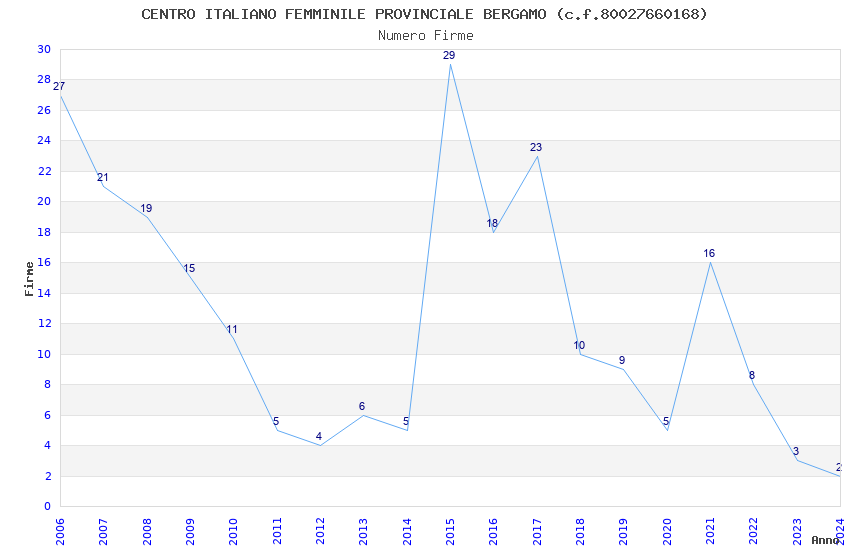Click the chart title CENTRO ITALIANO FEMMINILE
Viewport: 850px width, 550px height.
(x=424, y=14)
